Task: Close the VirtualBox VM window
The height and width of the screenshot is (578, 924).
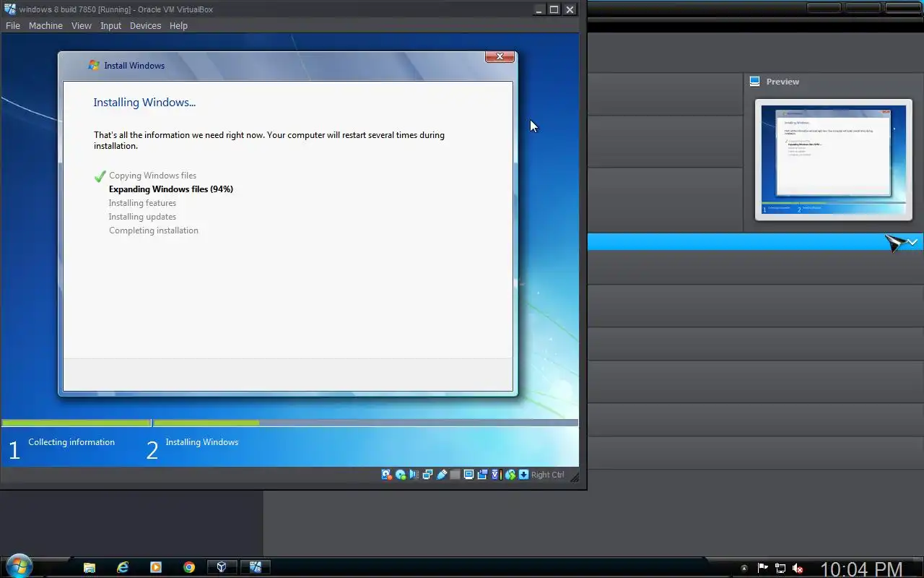Action: point(570,9)
